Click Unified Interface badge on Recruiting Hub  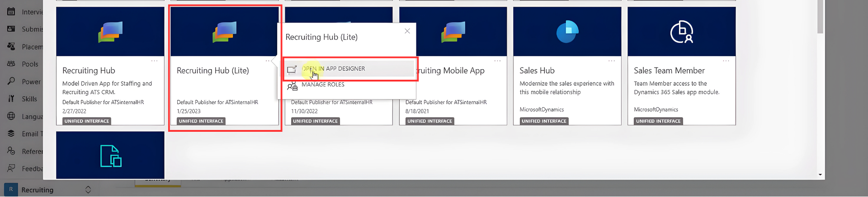87,121
